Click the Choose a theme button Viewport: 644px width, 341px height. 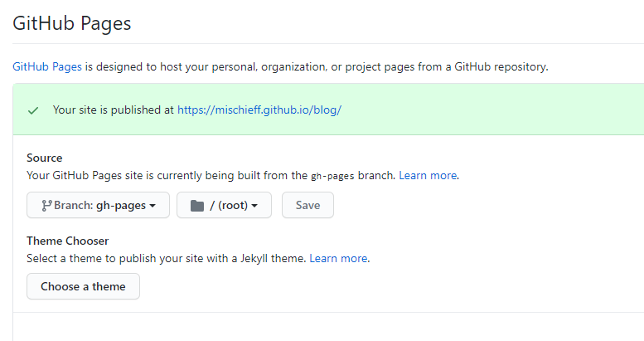click(x=83, y=286)
